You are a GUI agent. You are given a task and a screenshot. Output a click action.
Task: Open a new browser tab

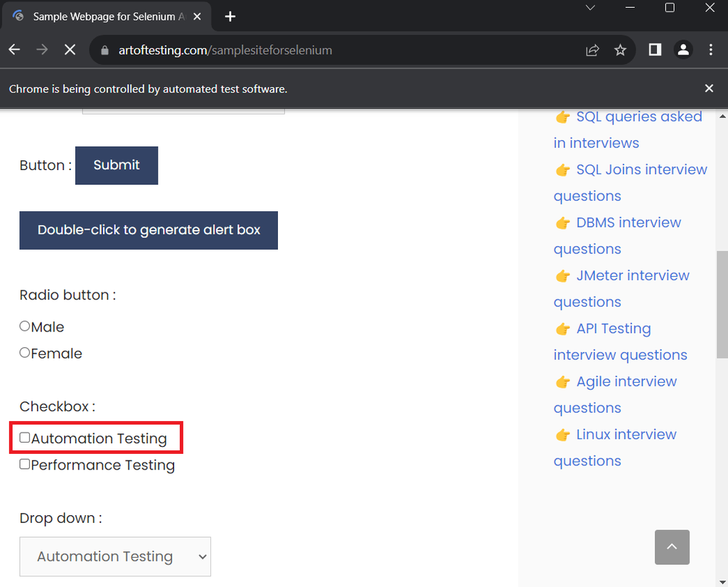[230, 16]
